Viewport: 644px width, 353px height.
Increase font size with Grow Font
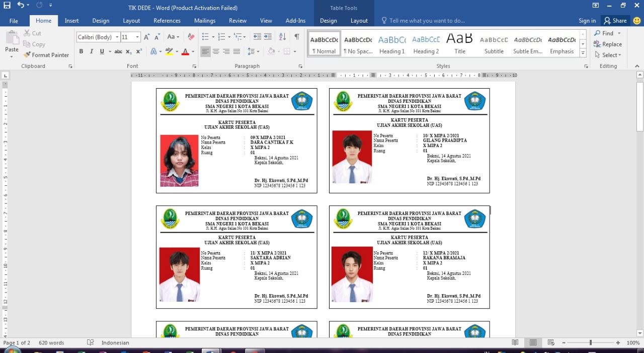pos(147,37)
